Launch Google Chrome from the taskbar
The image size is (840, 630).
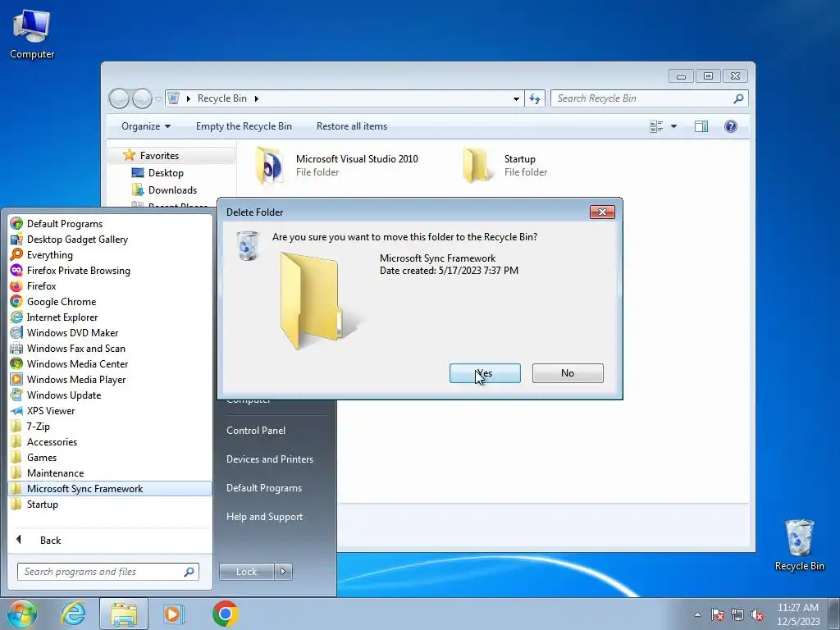pyautogui.click(x=225, y=614)
